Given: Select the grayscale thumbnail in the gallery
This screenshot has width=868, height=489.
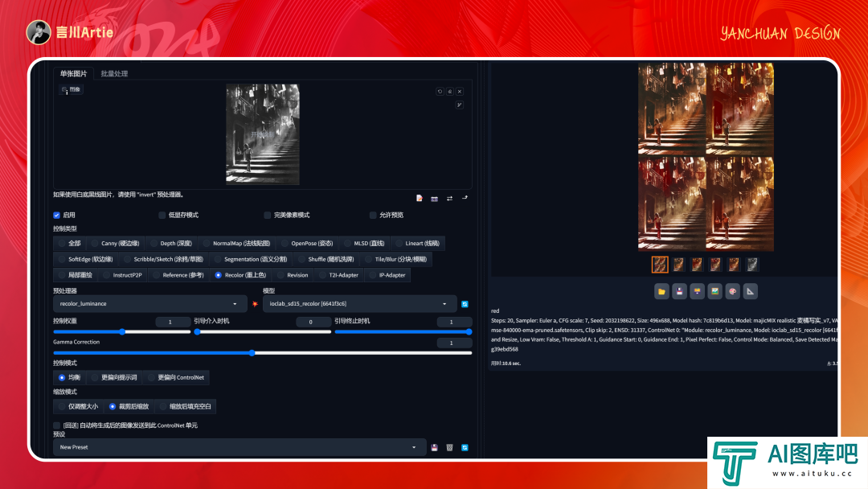Looking at the screenshot, I should [x=752, y=265].
